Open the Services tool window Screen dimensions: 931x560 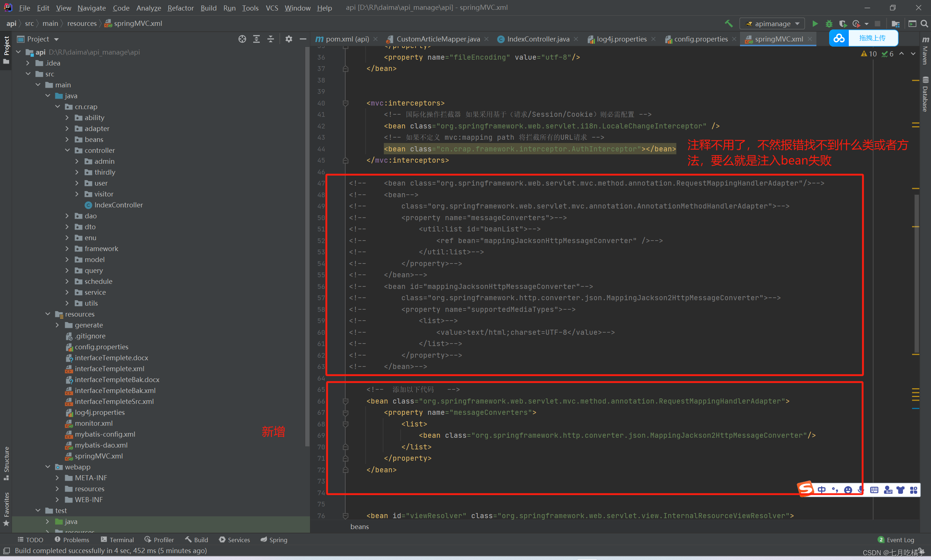pos(234,540)
